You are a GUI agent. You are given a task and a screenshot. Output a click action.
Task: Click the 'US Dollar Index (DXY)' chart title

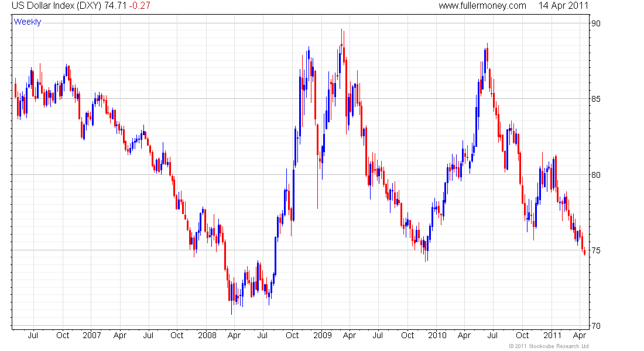click(56, 6)
